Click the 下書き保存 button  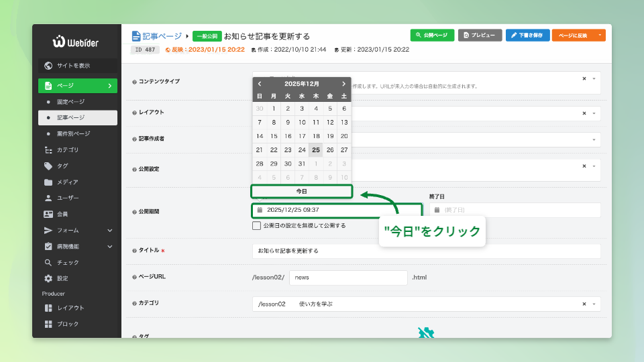[528, 35]
